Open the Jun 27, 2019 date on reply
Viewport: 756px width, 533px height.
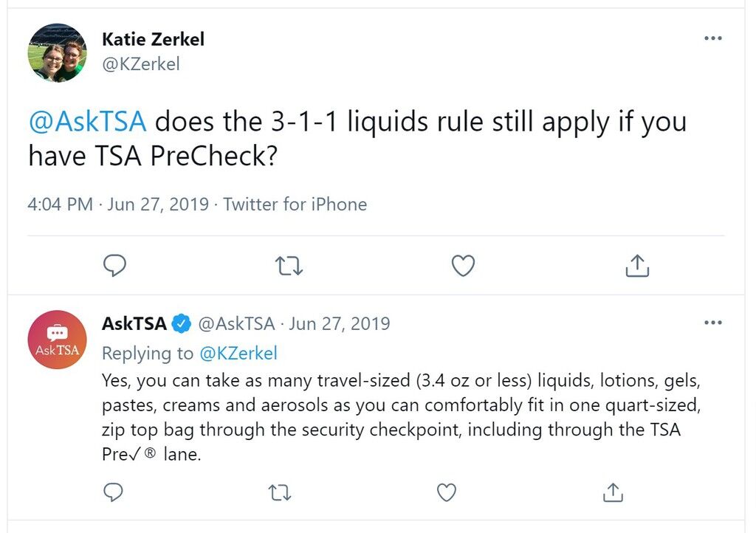pyautogui.click(x=340, y=323)
